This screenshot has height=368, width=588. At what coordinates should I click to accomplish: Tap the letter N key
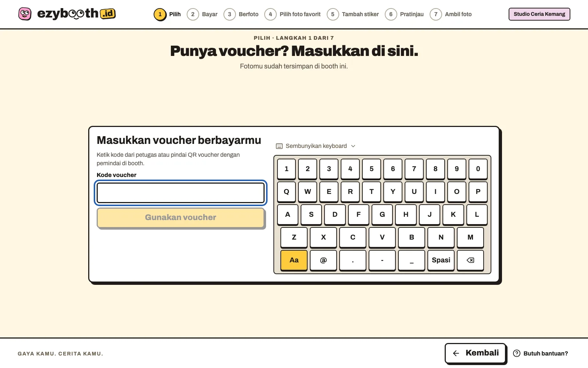click(x=441, y=237)
